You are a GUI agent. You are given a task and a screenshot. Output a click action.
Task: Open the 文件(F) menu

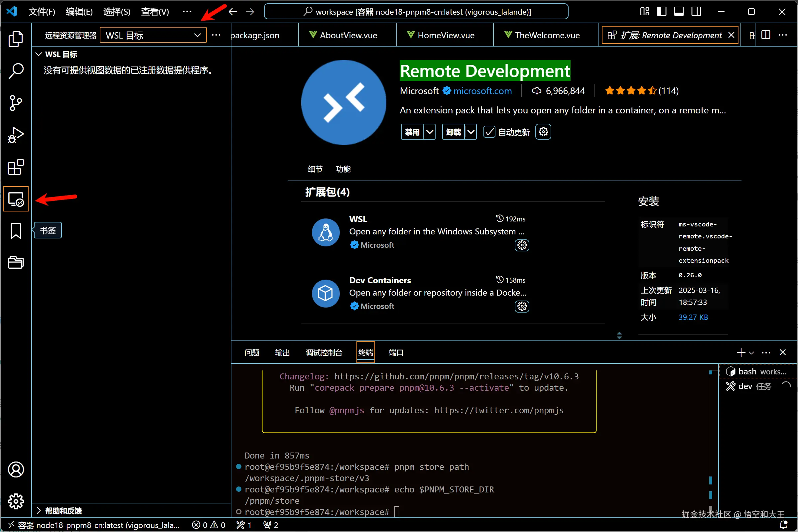coord(41,12)
